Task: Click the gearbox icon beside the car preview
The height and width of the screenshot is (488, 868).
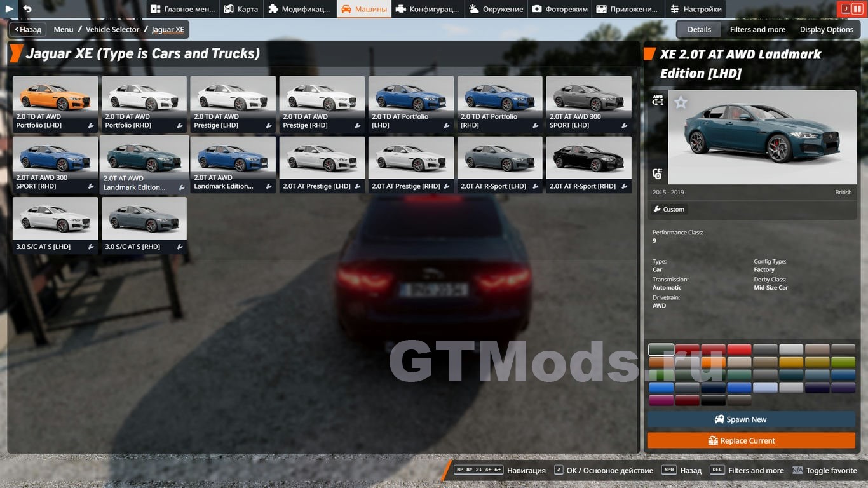Action: point(658,173)
